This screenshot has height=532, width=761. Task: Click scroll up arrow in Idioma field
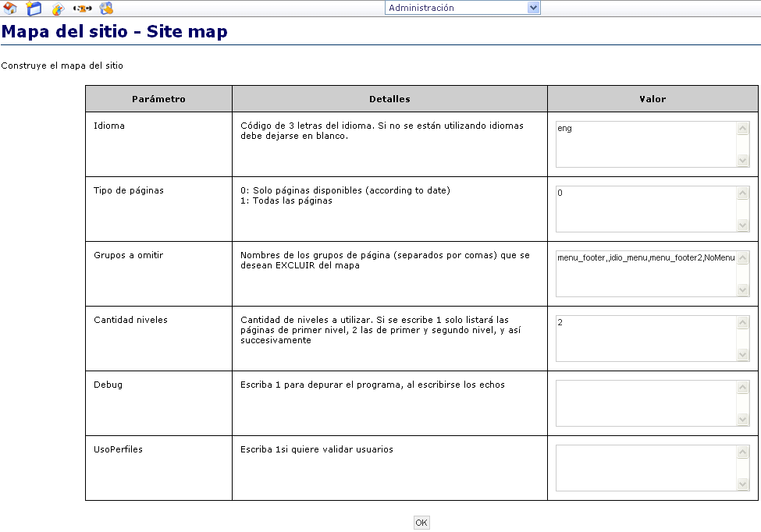(742, 128)
